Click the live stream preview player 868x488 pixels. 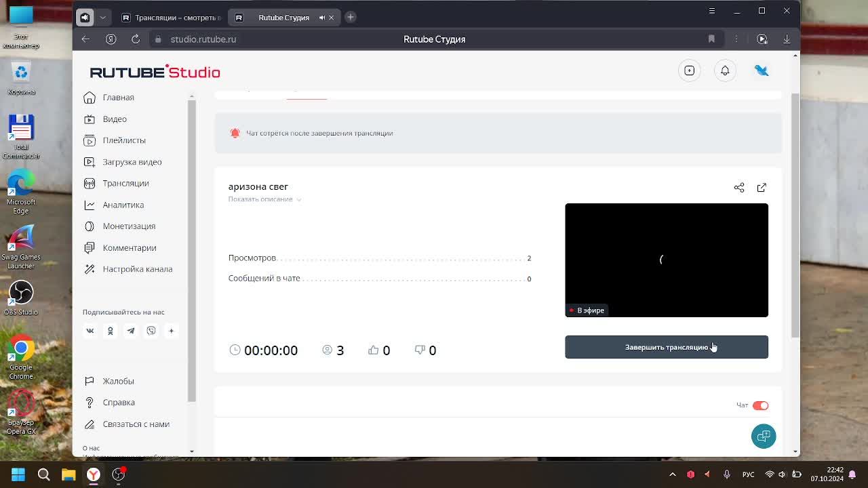(x=667, y=260)
